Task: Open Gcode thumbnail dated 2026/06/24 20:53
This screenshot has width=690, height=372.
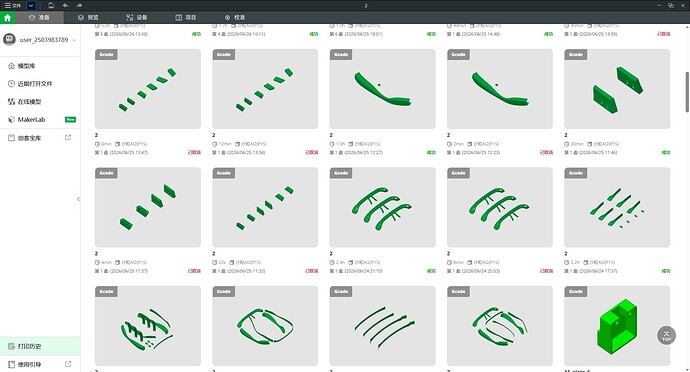Action: (x=500, y=207)
